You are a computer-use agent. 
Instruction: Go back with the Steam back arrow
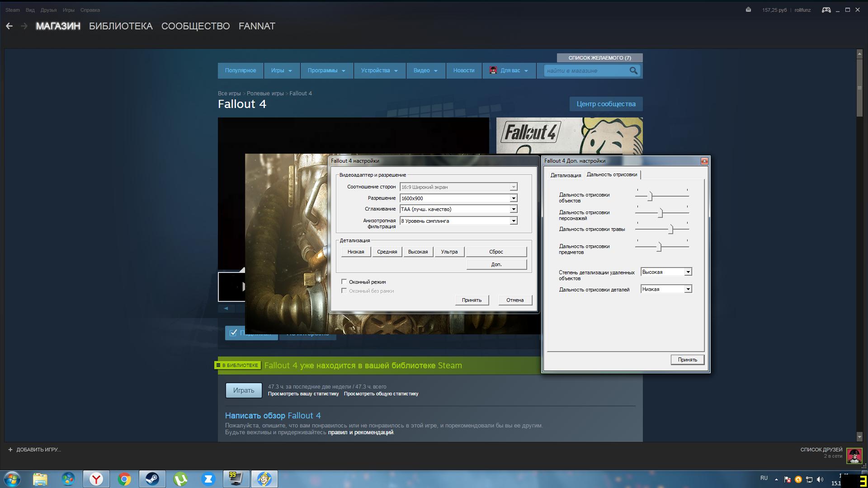pyautogui.click(x=9, y=26)
